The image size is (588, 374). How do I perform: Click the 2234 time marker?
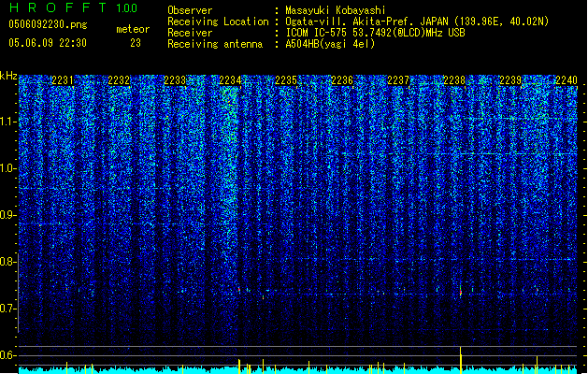click(x=230, y=80)
